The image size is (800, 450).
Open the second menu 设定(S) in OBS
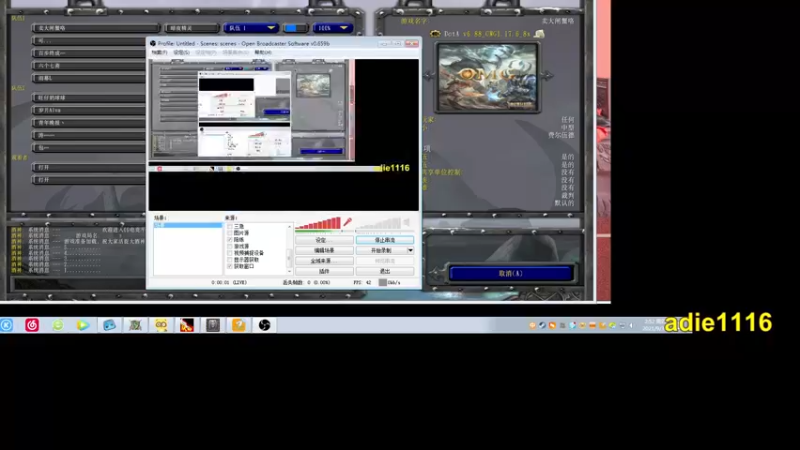[182, 53]
